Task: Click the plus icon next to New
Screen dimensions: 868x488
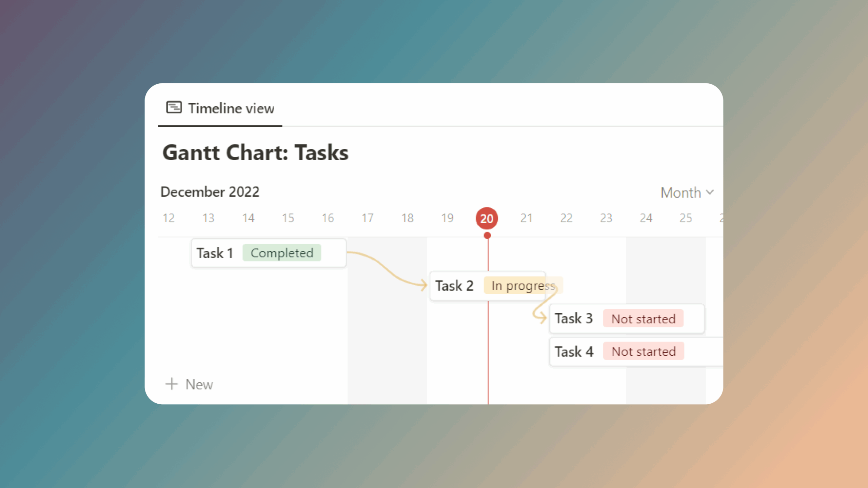Action: point(172,384)
